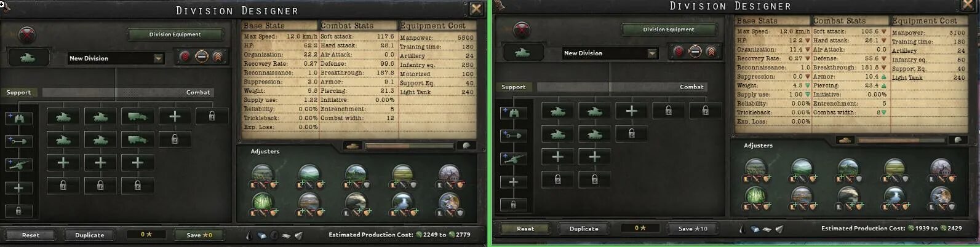Click the Save button in right designer
Screen dimensions: 980x247
point(693,229)
